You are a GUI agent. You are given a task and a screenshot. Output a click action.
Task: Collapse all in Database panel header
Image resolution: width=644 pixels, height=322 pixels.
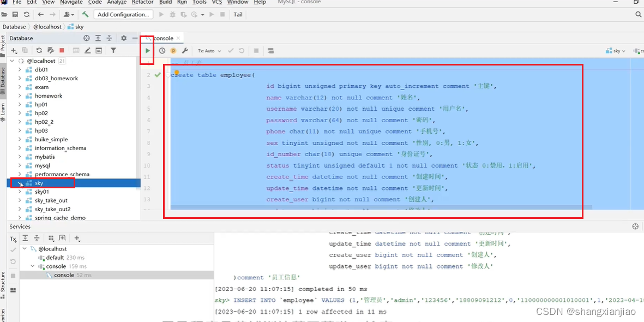(109, 38)
